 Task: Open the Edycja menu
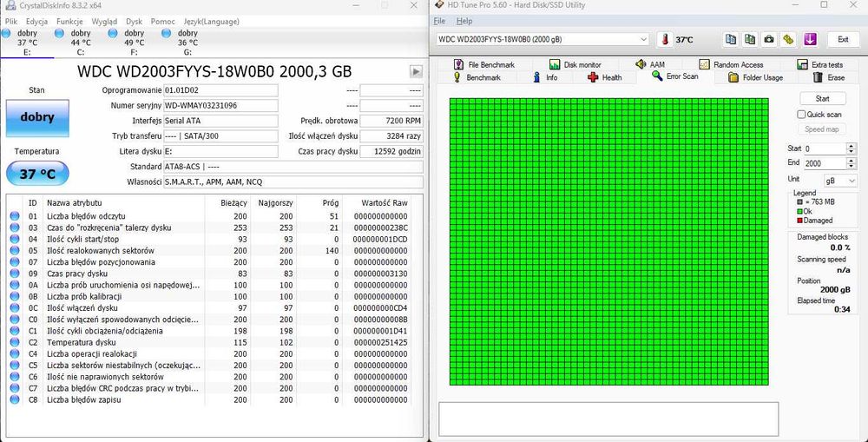coord(36,22)
